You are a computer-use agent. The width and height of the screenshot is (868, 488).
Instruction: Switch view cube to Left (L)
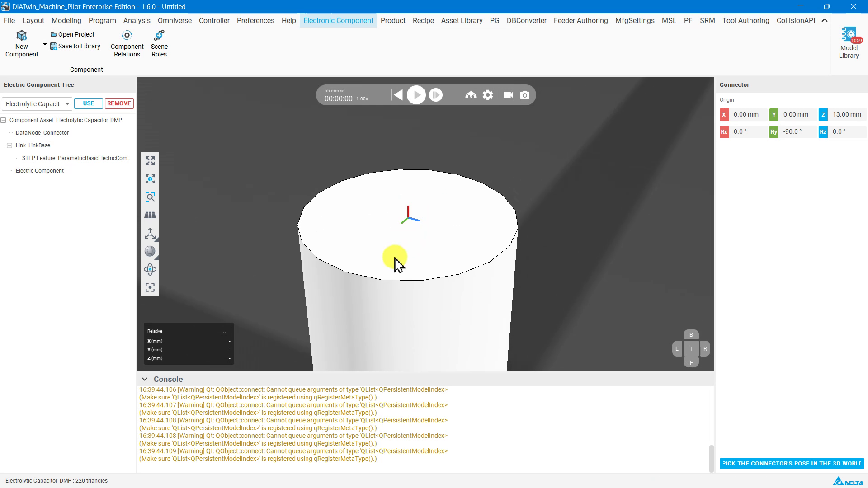pyautogui.click(x=677, y=349)
